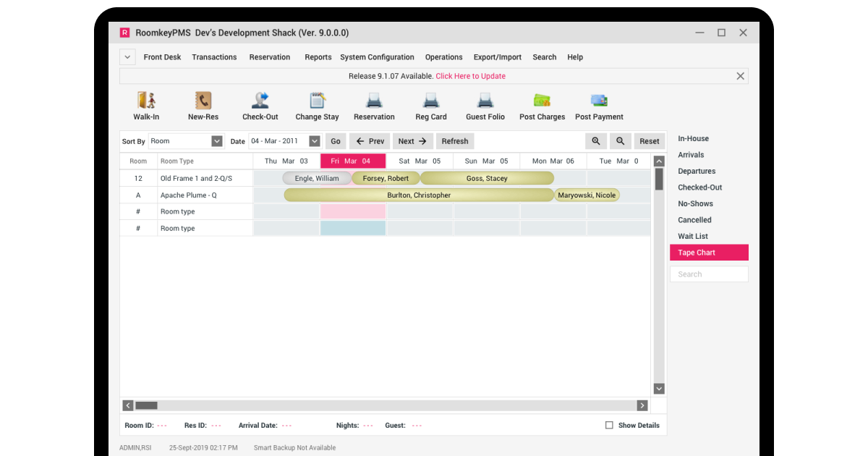Click the horizontal scrollbar thumb
This screenshot has height=456, width=868.
[147, 405]
